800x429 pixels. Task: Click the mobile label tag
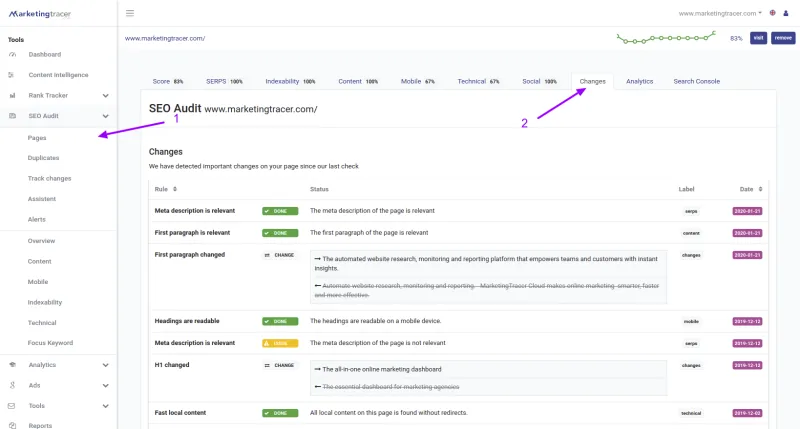(691, 321)
